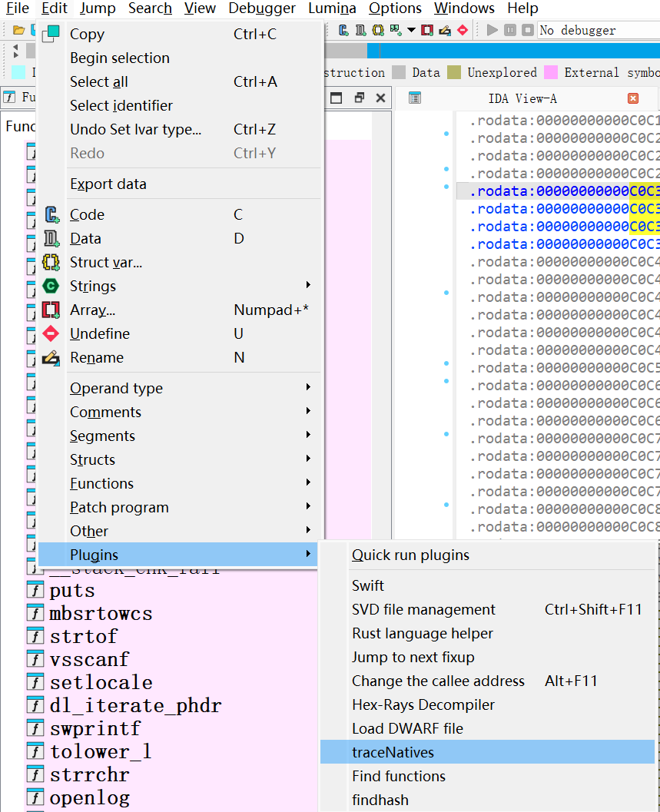Click the Strings toolbar icon

396,30
